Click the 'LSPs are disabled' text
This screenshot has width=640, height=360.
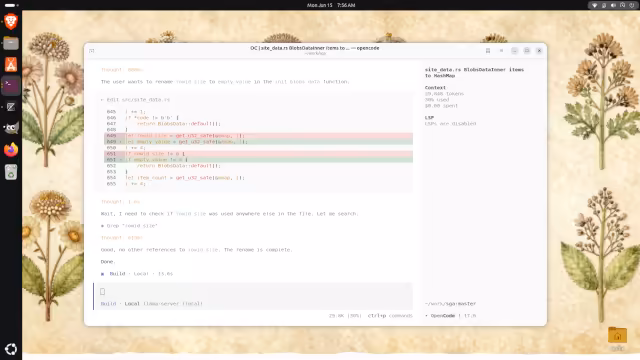coord(450,124)
